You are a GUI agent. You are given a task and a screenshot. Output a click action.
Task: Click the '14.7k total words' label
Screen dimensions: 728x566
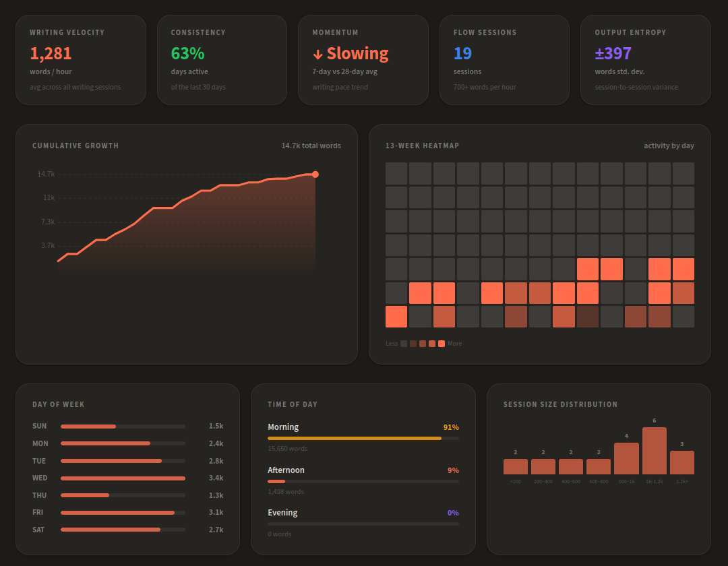coord(311,146)
